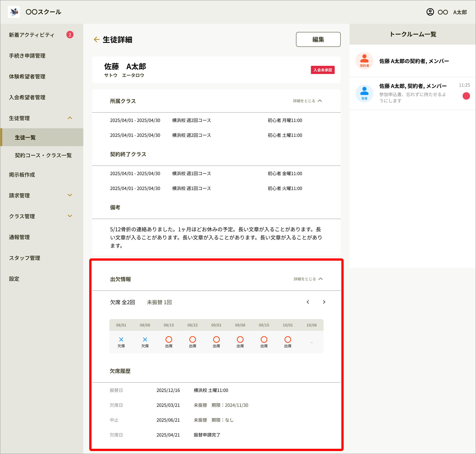Viewport: 476px width, 454px height.
Task: Open the 生徒 avatar chat room
Action: (364, 93)
